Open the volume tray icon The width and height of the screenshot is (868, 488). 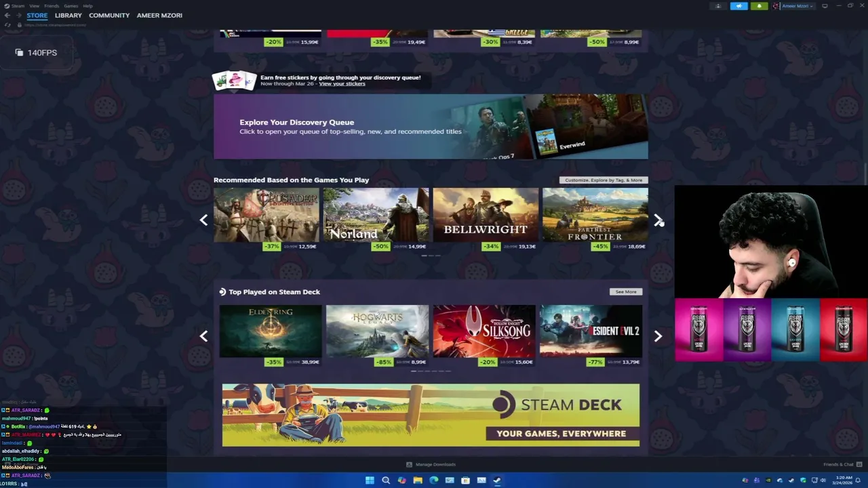823,480
